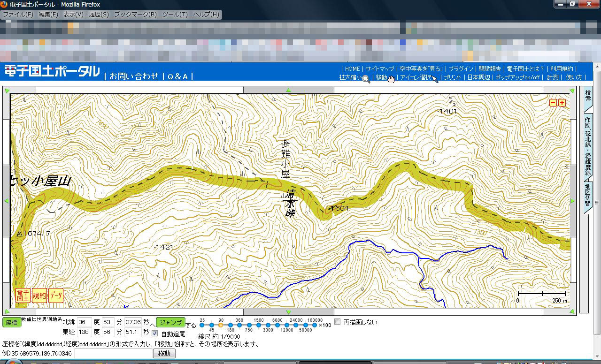This screenshot has height=364, width=601.
Task: Focus the decimal coordinate input box
Action: click(113, 353)
